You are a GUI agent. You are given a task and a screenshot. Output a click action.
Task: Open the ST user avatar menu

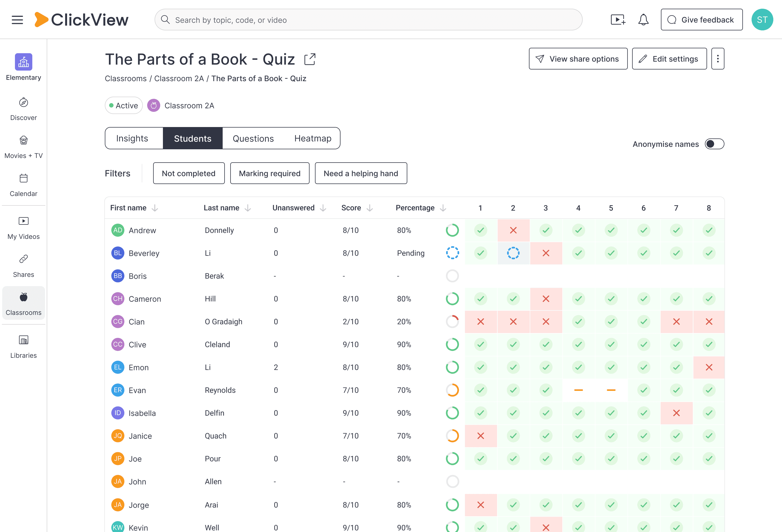point(762,20)
